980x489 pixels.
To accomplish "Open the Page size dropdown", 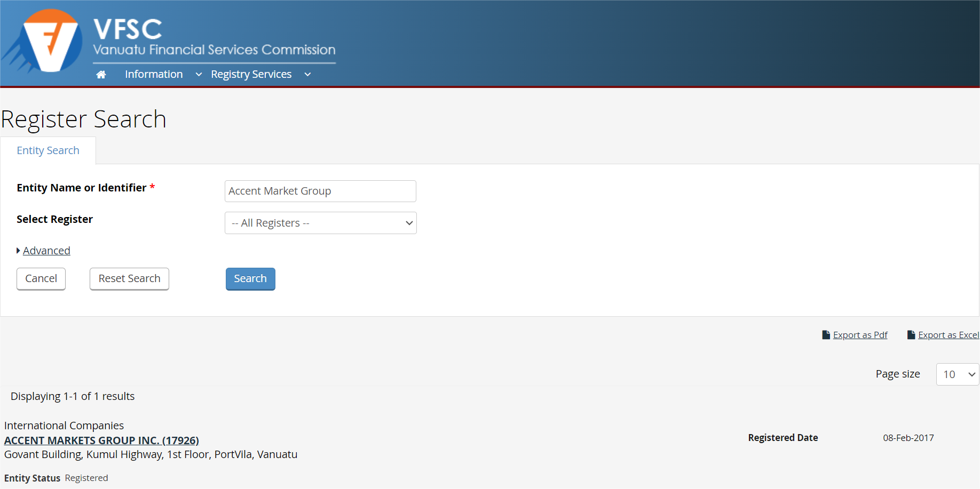I will (x=958, y=374).
